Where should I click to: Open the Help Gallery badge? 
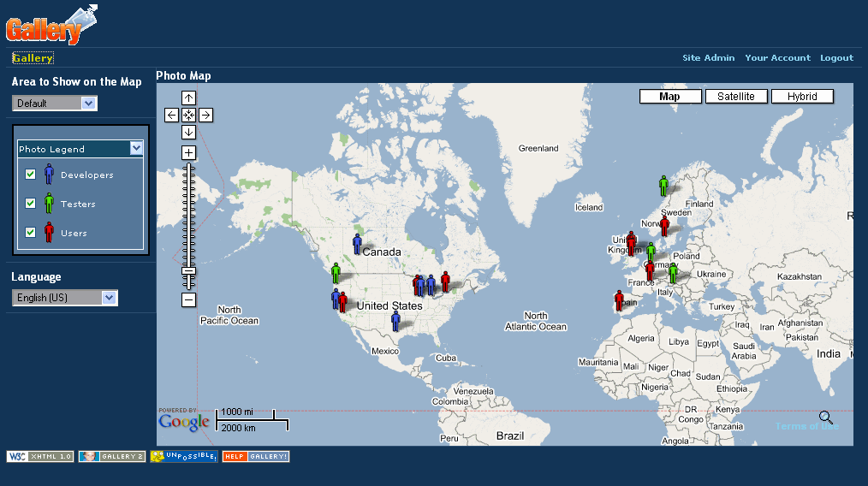(x=256, y=456)
